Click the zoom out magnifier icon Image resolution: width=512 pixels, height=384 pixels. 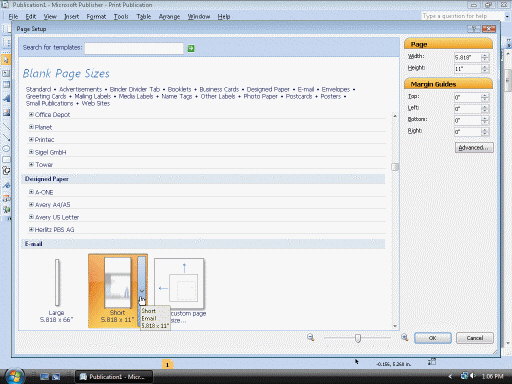pos(311,337)
